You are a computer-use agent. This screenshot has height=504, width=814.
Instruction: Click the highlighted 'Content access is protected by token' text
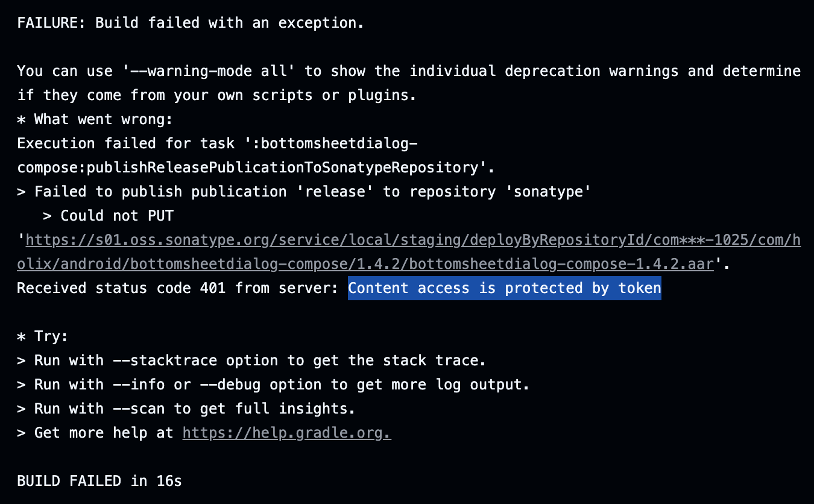tap(505, 288)
